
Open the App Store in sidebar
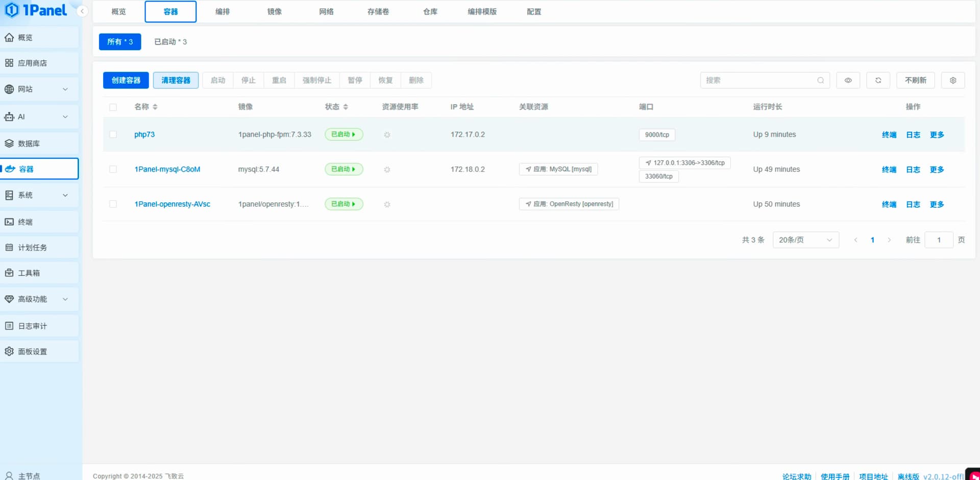point(32,63)
